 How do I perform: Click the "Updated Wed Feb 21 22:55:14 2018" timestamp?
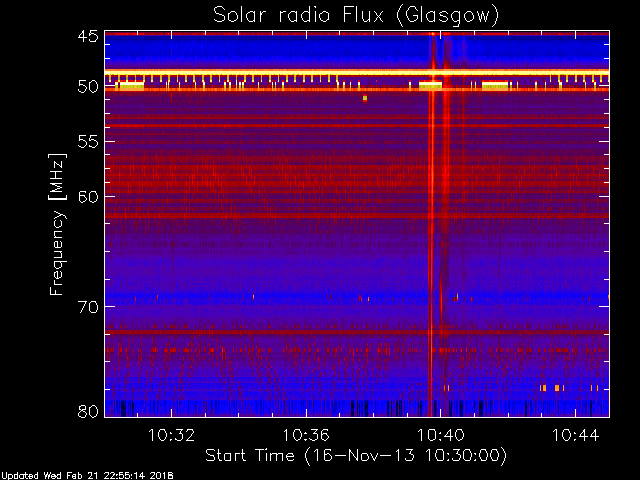87,476
